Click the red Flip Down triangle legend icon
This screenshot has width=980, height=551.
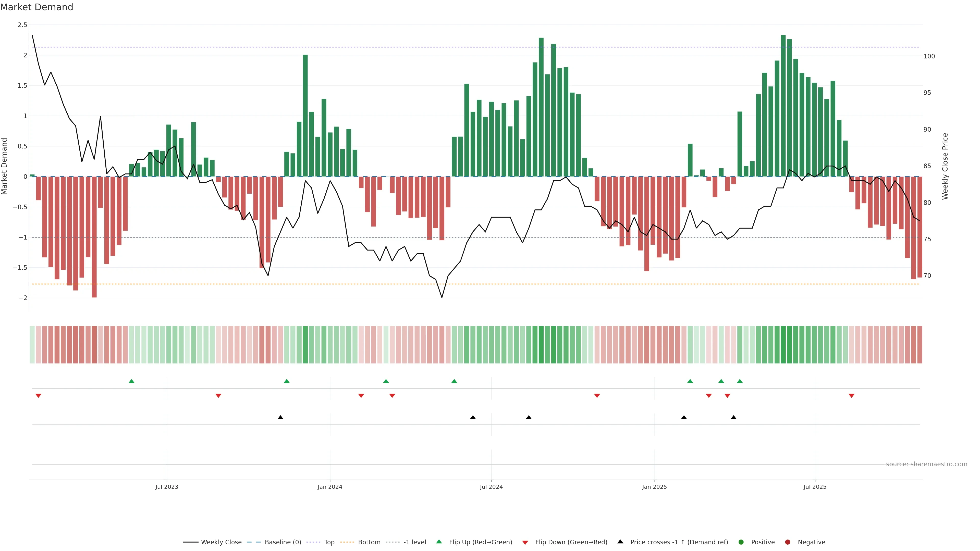click(525, 543)
